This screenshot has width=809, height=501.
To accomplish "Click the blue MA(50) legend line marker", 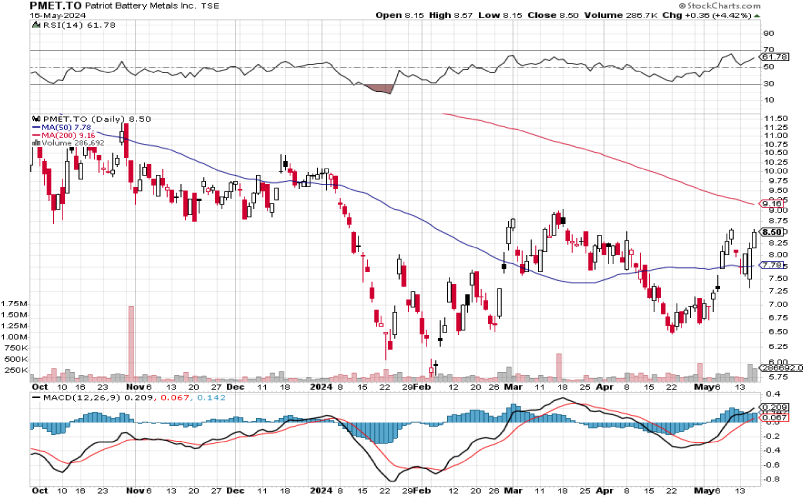I will coord(35,127).
